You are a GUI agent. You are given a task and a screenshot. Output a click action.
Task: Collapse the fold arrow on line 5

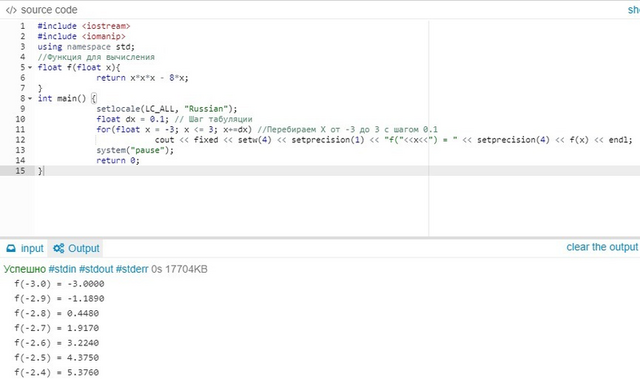point(30,67)
